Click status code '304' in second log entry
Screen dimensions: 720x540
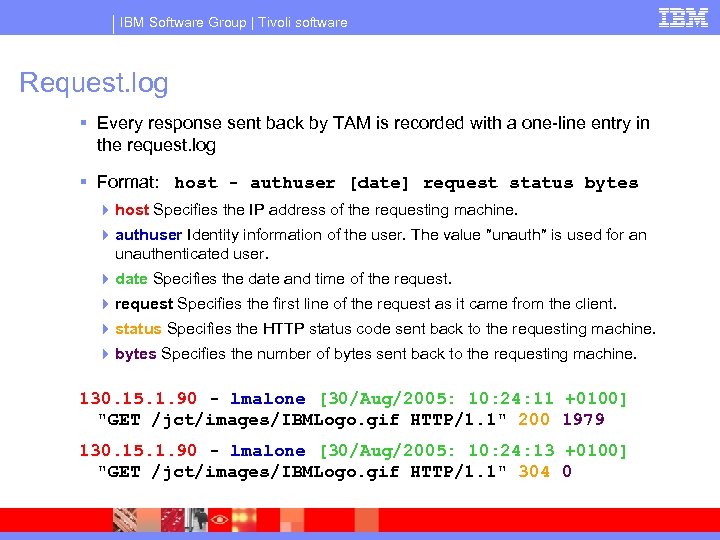coord(534,471)
